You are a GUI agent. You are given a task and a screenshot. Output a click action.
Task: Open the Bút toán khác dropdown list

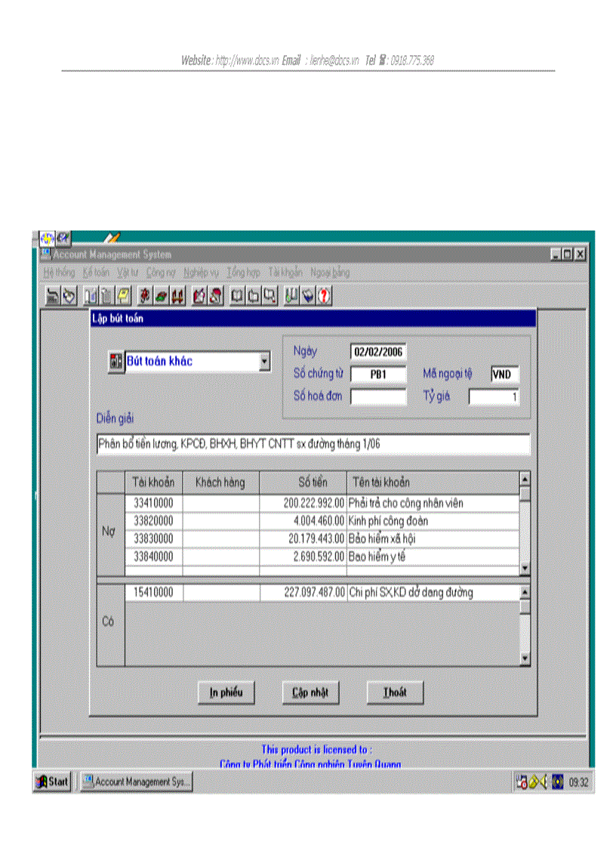[x=264, y=362]
